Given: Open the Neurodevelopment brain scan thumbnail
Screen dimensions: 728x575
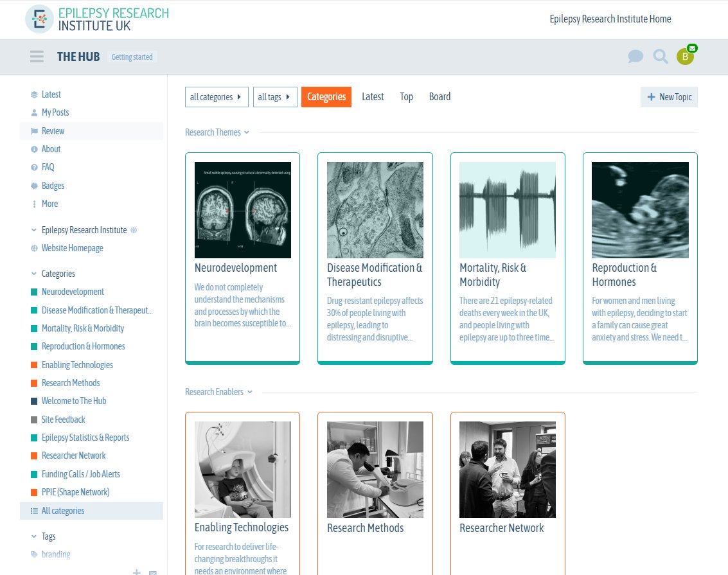Looking at the screenshot, I should pos(242,210).
